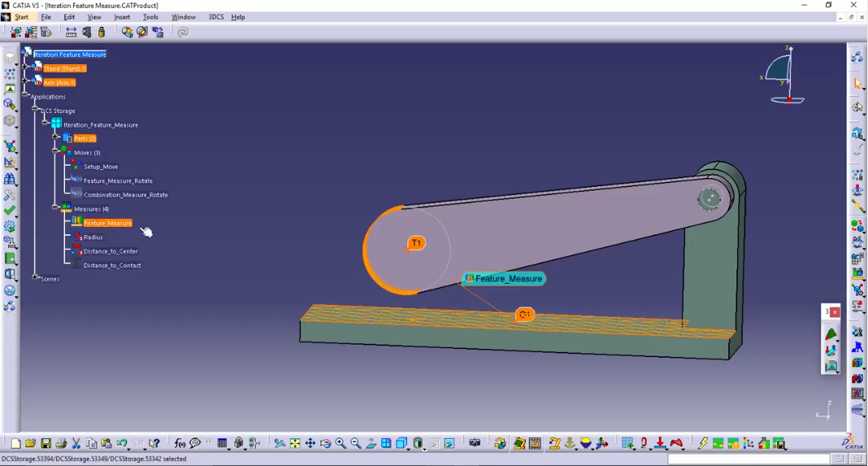Expand the Parts (2) node
Image resolution: width=868 pixels, height=466 pixels.
pyautogui.click(x=54, y=137)
